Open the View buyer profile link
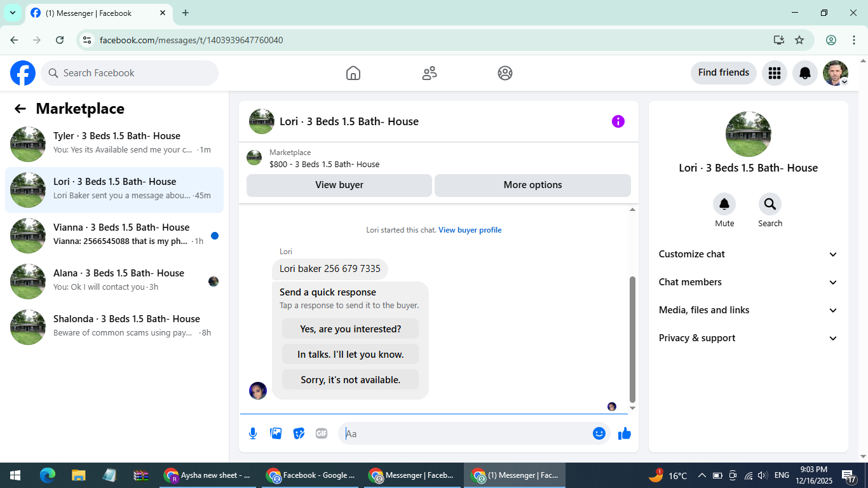The image size is (868, 488). [x=470, y=230]
